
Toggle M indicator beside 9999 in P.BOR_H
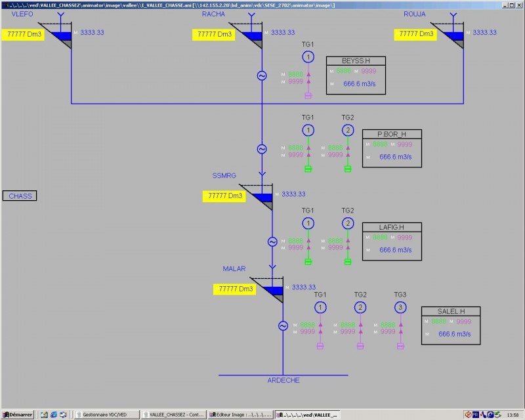392,144
